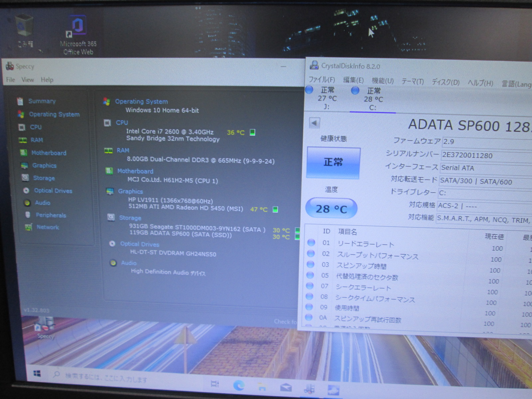Click the drive letter field showing C:

click(485, 194)
